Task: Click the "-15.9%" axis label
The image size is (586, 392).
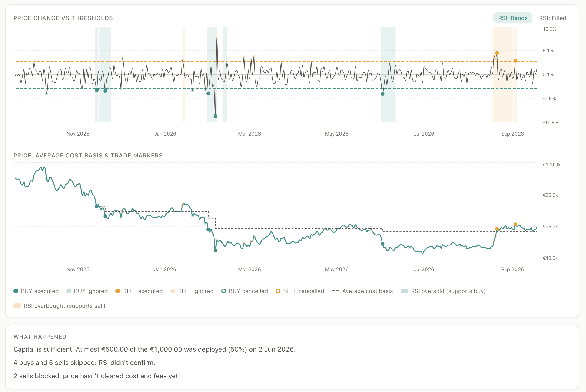Action: [x=551, y=122]
